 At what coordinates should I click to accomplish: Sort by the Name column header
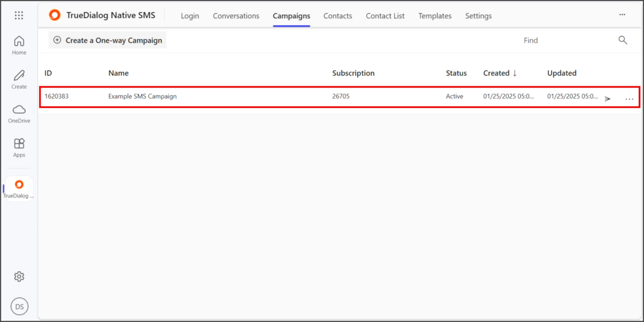(x=118, y=73)
